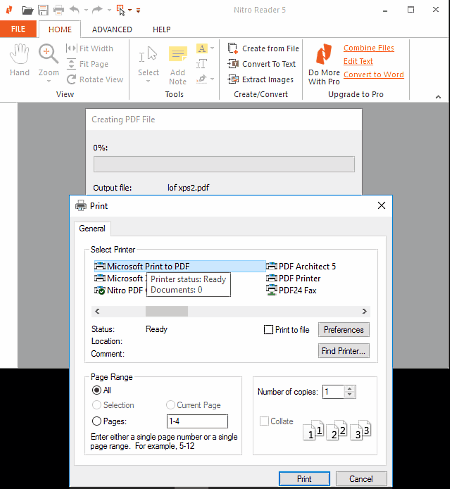Viewport: 450px width, 489px height.
Task: Undo last action with the undo arrow
Action: click(x=74, y=10)
